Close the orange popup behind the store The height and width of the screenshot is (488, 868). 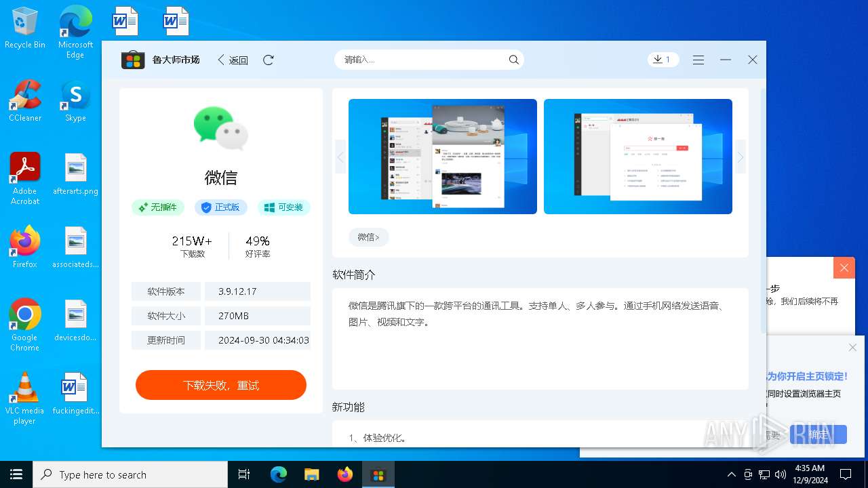point(844,268)
